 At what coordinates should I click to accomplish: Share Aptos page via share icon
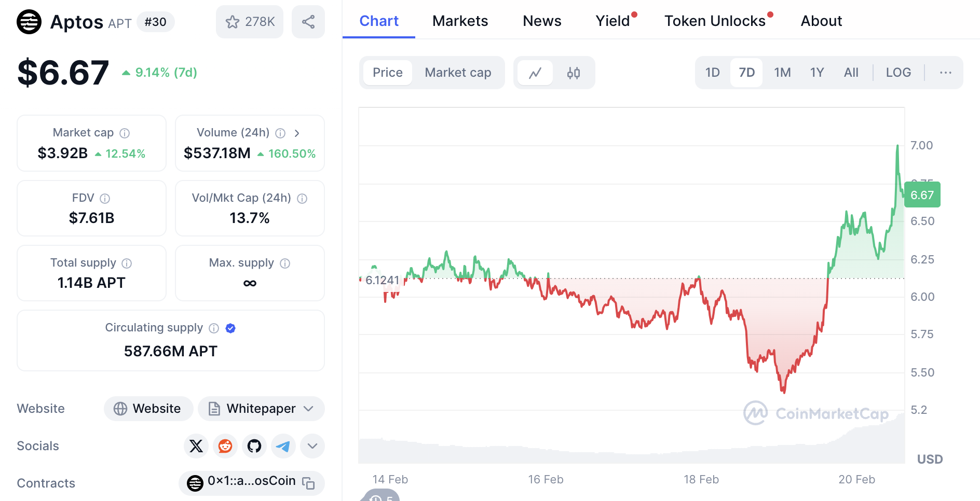coord(308,22)
